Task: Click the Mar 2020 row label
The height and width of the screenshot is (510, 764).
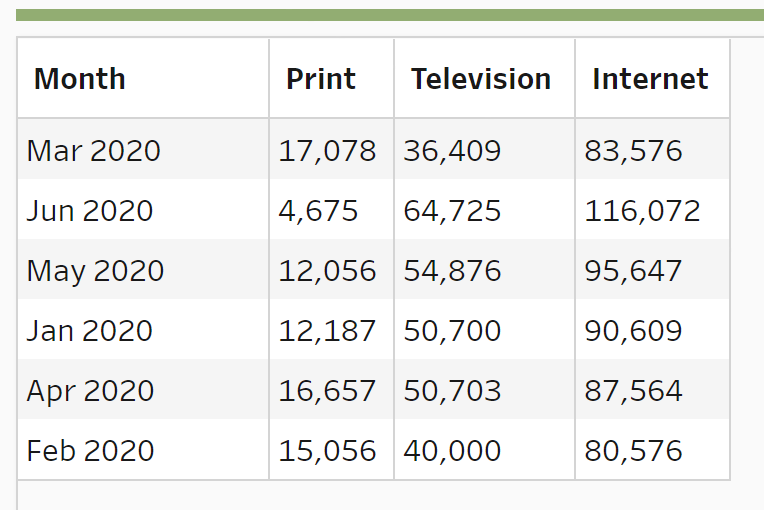Action: [94, 151]
